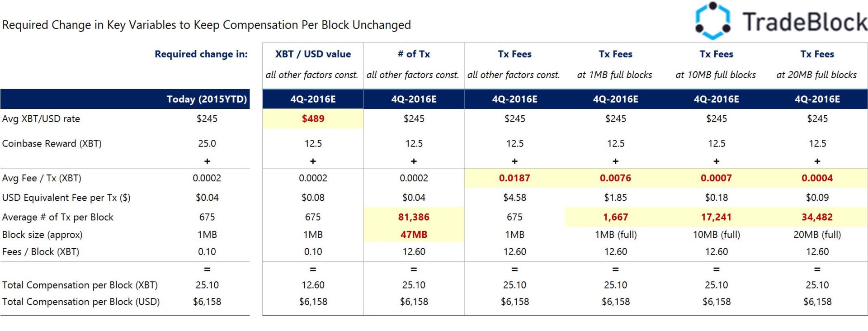Select the 0.0076 fee cell

615,178
